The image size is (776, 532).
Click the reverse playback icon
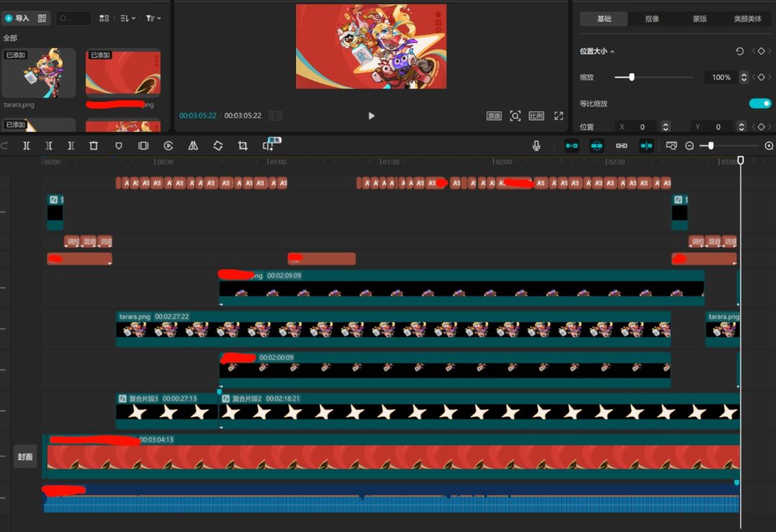click(168, 146)
